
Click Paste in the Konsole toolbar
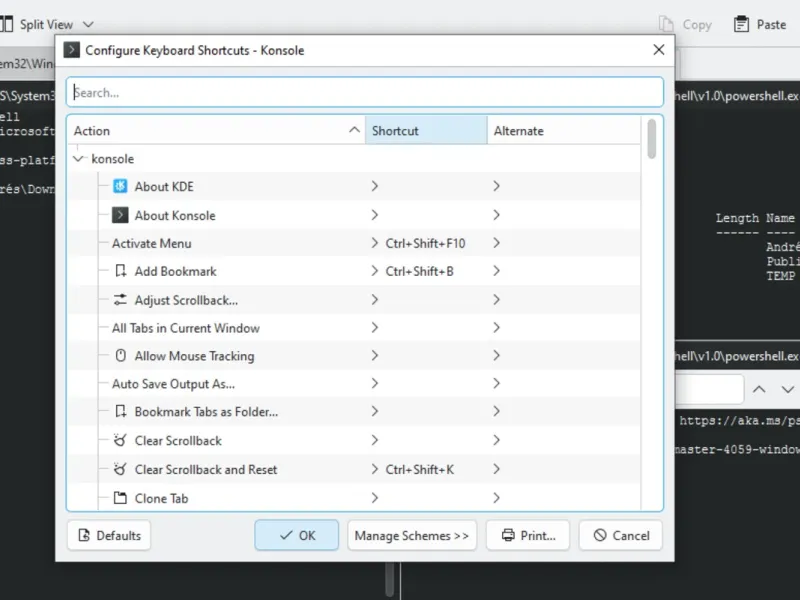point(760,24)
